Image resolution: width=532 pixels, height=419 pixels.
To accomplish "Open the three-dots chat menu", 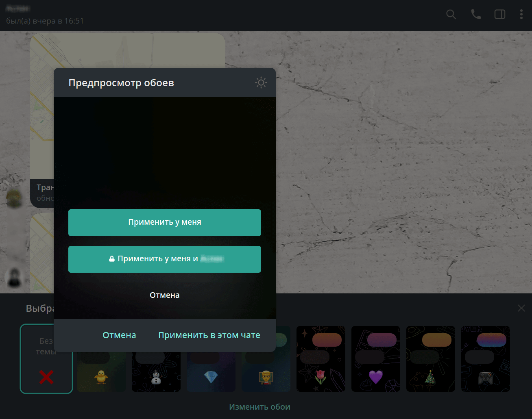I will 521,15.
